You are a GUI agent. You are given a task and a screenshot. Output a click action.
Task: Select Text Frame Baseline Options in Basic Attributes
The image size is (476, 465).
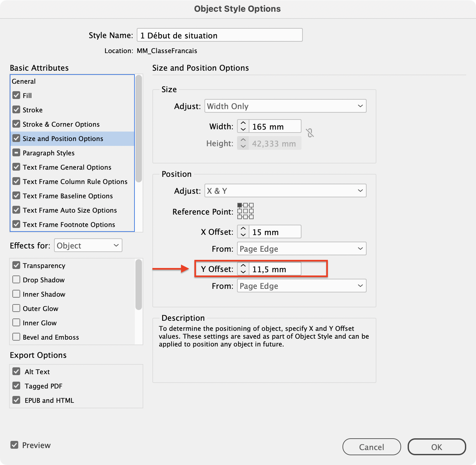coord(68,196)
